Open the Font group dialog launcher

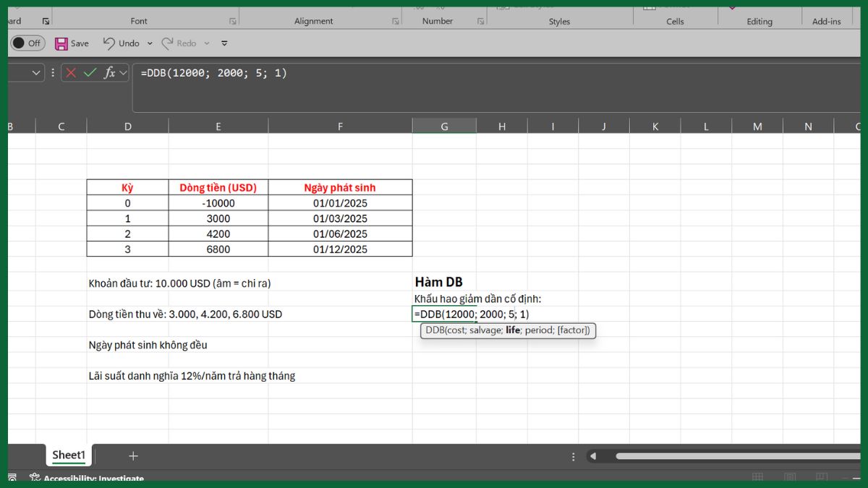[233, 20]
